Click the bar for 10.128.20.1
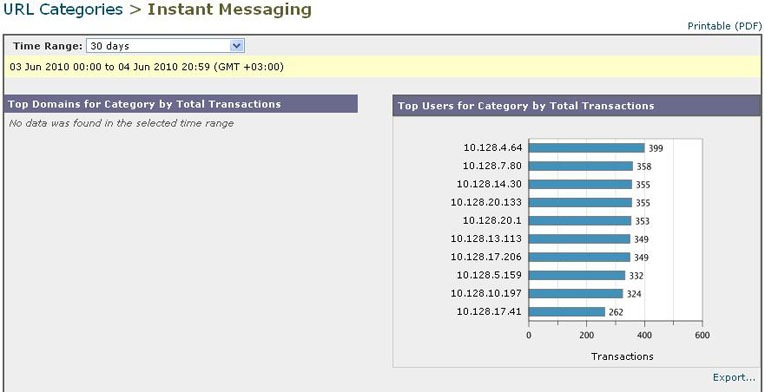765x392 pixels. click(580, 221)
